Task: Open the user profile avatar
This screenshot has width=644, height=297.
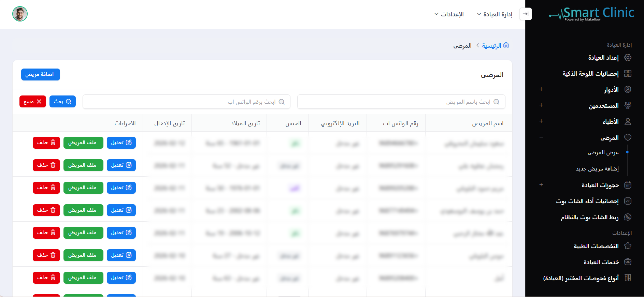Action: click(x=20, y=14)
